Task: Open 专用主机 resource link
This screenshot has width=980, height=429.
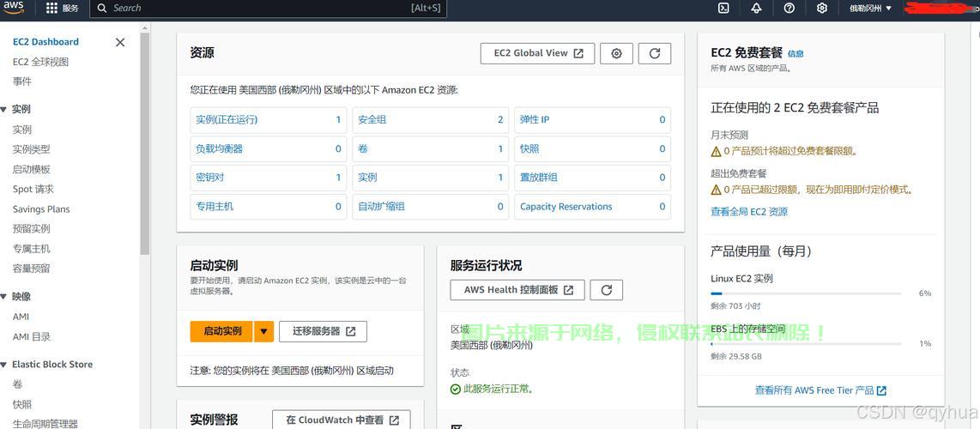Action: (215, 206)
